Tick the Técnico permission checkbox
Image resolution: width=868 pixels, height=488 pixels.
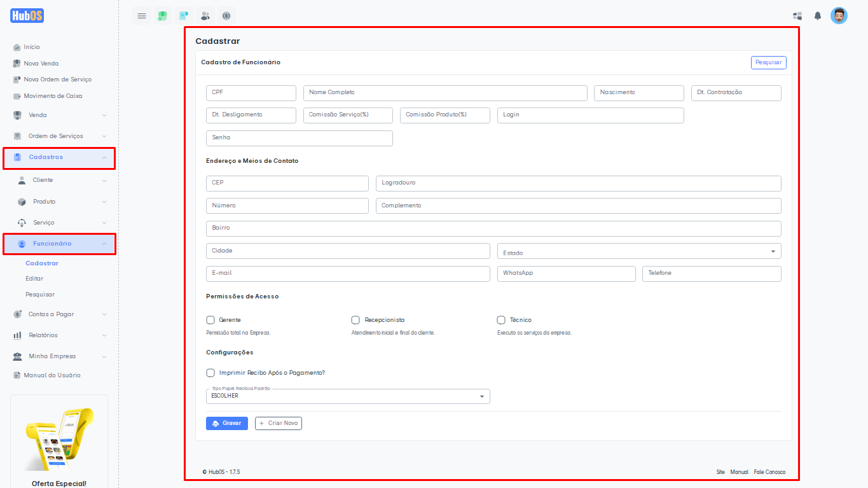point(501,320)
